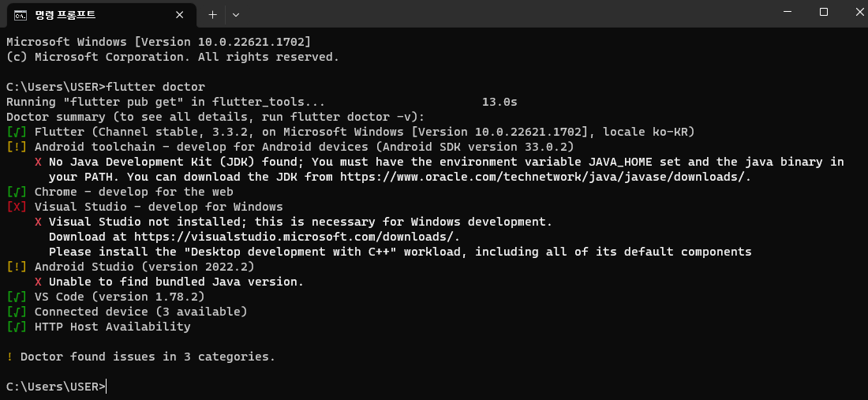Click the green check marker beside Flutter
Screen dimensions: 868x400
[x=17, y=133]
